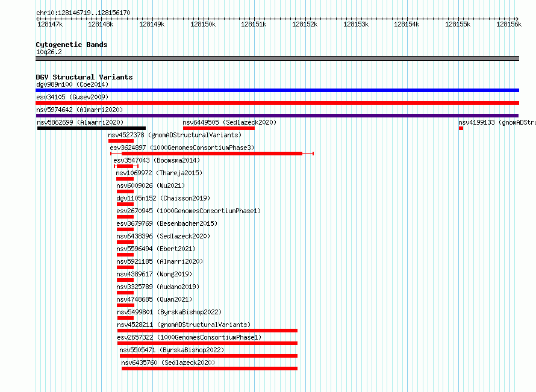The height and width of the screenshot is (392, 536).
Task: Click the chr10:128146719..128156170 coordinate text
Action: (83, 13)
